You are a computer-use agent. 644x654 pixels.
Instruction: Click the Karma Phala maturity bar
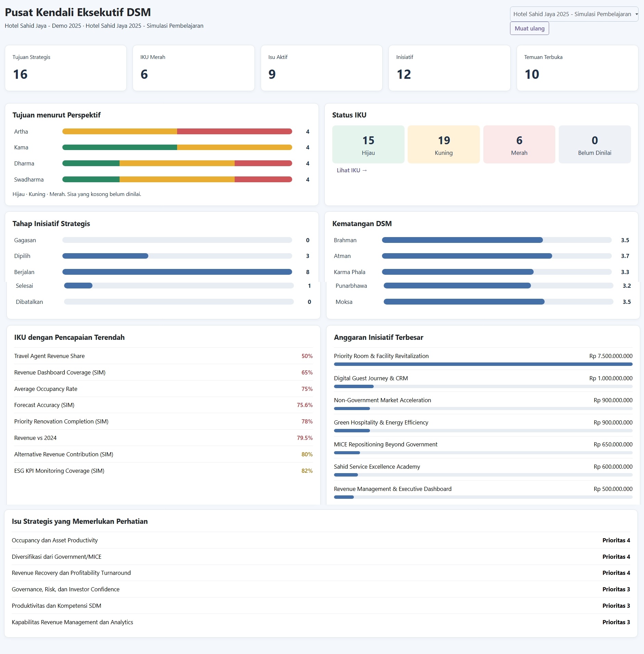497,272
